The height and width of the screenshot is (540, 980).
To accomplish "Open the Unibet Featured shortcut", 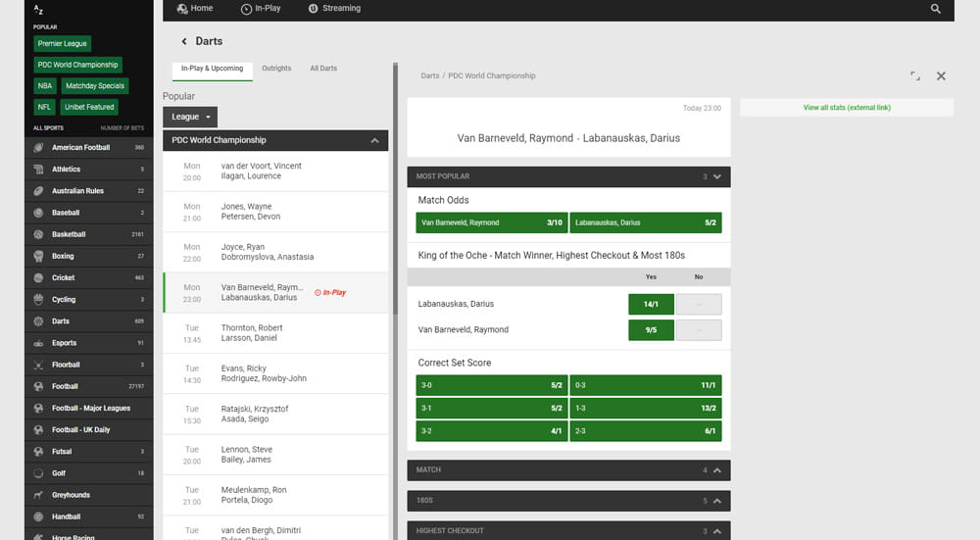I will (x=89, y=107).
